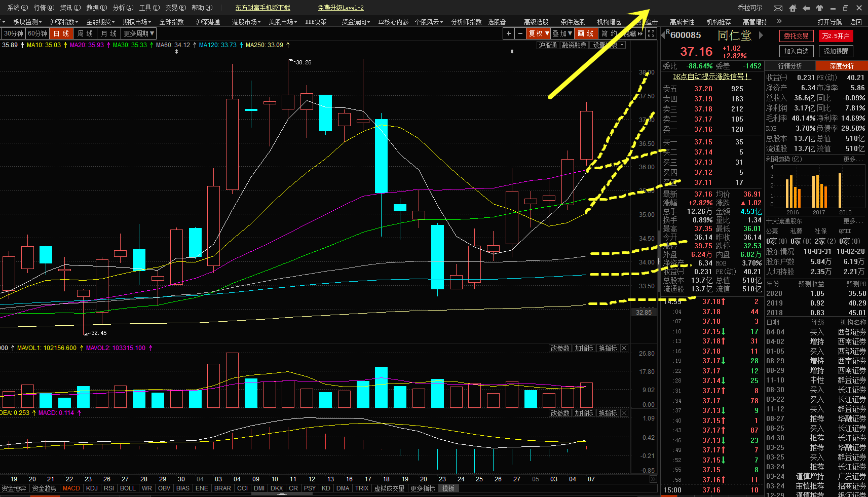The width and height of the screenshot is (868, 497).
Task: Click 改参数 in volume panel
Action: [559, 348]
